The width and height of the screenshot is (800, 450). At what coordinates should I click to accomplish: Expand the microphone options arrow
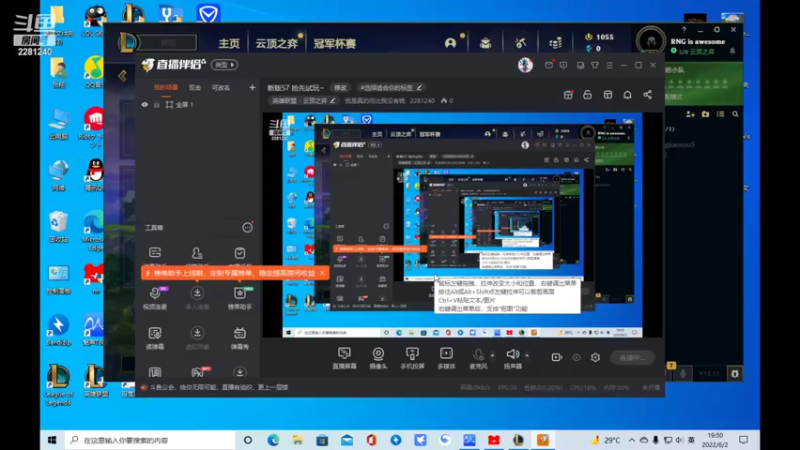click(492, 355)
